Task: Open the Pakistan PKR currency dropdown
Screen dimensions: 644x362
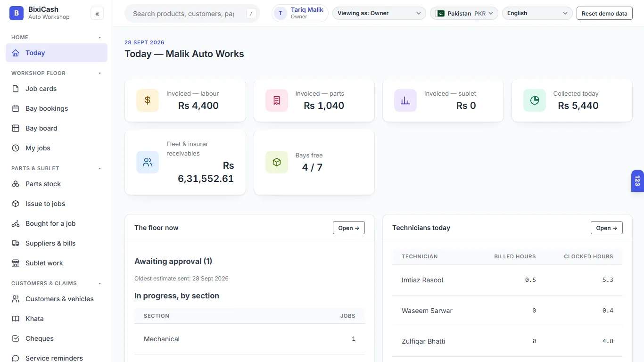Action: tap(464, 13)
